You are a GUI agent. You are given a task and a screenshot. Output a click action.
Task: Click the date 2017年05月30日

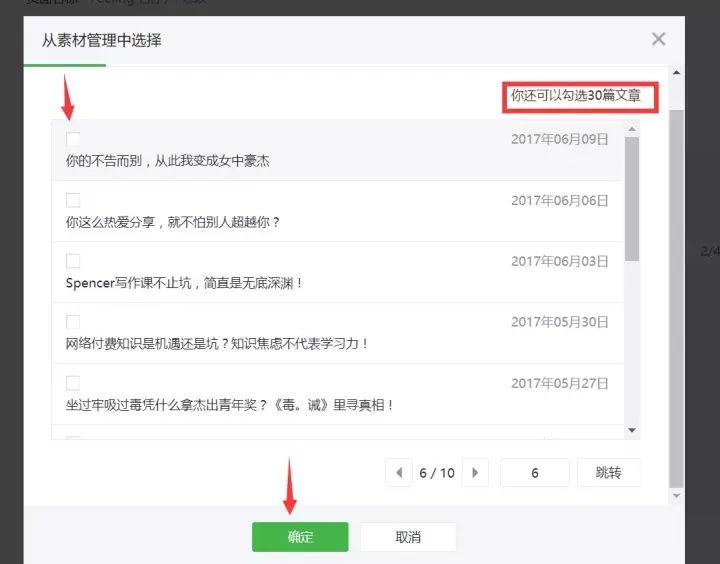click(560, 322)
